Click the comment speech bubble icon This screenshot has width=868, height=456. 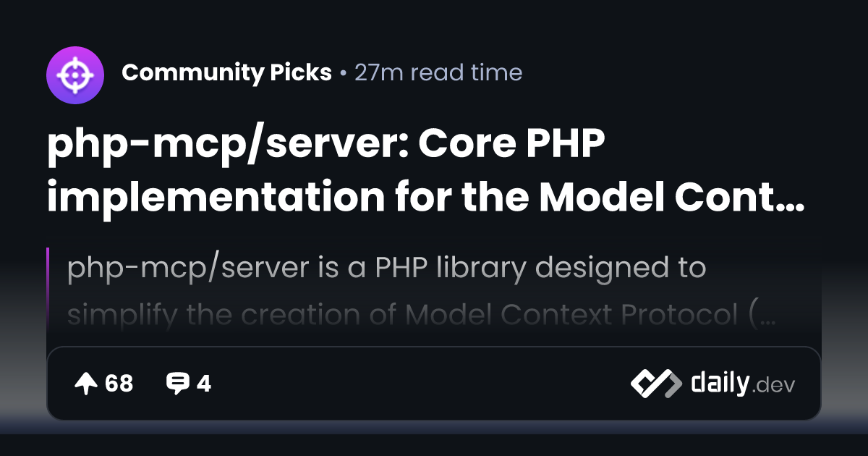(176, 384)
